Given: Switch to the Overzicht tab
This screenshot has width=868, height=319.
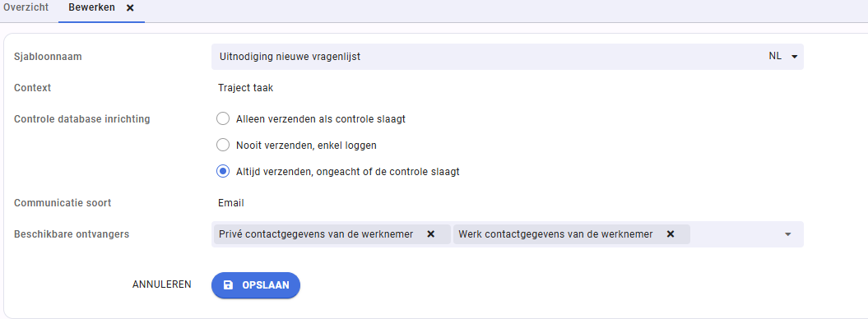Looking at the screenshot, I should tap(26, 7).
